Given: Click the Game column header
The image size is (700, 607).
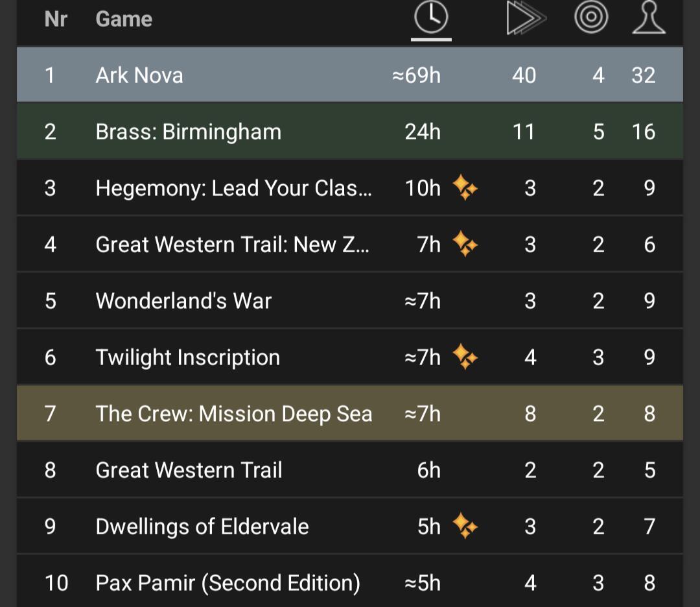Looking at the screenshot, I should coord(124,19).
